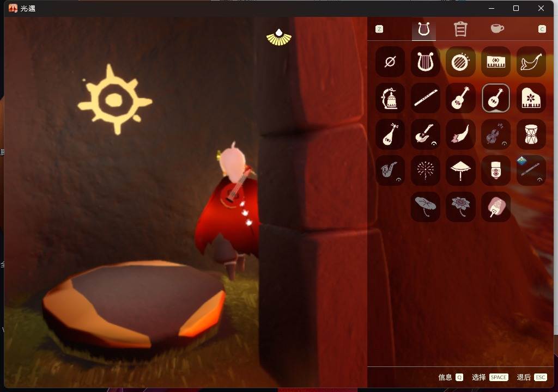The image size is (558, 392).
Task: Select the empty 'no item' slot
Action: coord(390,62)
